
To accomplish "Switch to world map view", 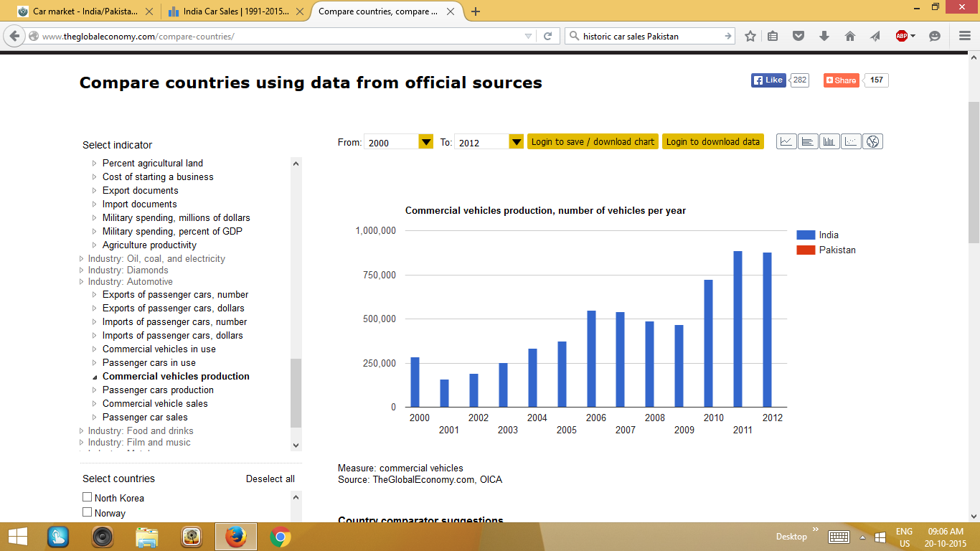I will 872,141.
